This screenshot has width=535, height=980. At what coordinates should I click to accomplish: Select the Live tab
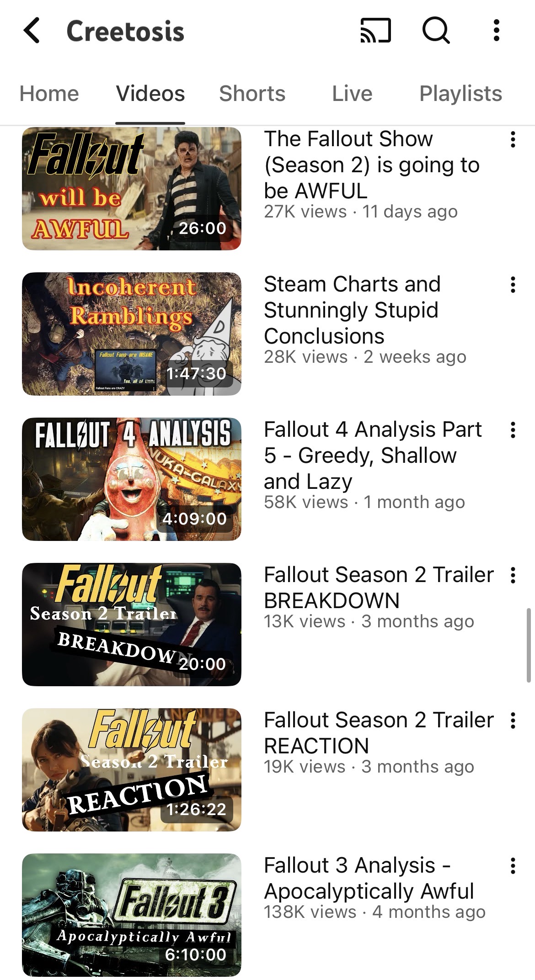tap(352, 94)
